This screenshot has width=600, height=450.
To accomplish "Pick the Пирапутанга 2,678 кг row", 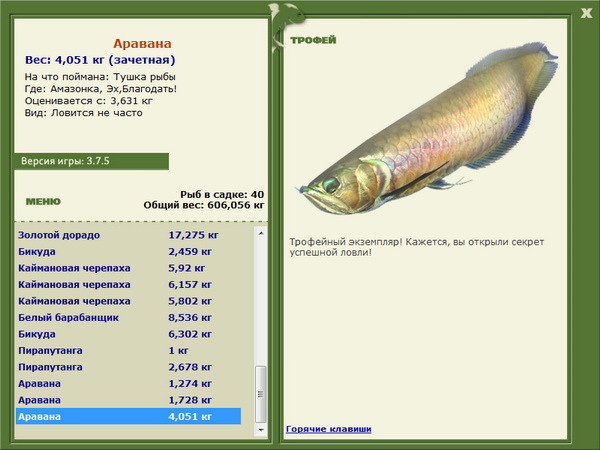I will click(128, 367).
